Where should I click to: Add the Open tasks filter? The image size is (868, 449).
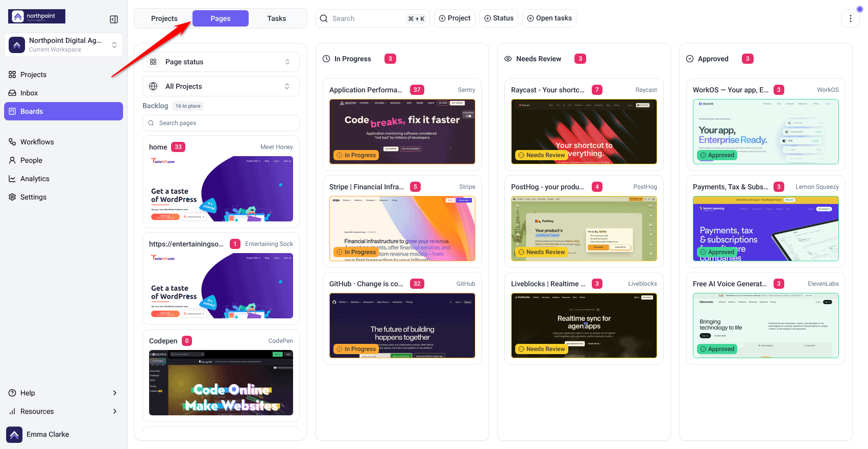(x=549, y=18)
